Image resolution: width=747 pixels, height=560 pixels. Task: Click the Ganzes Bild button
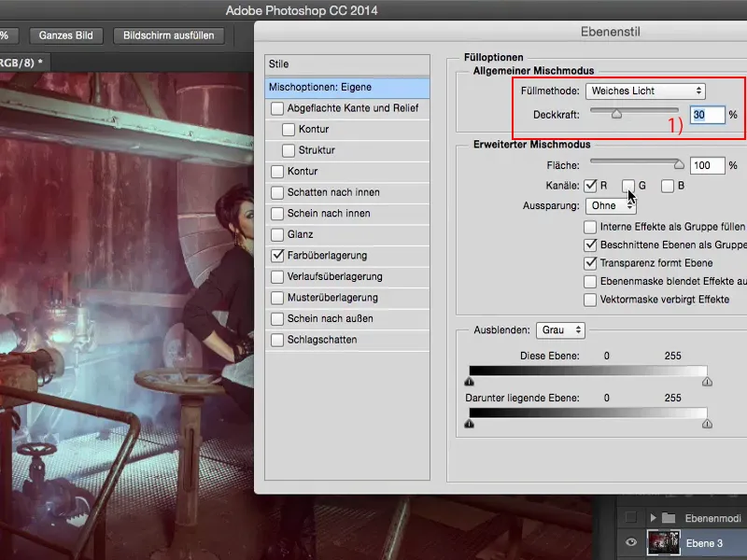[x=65, y=35]
